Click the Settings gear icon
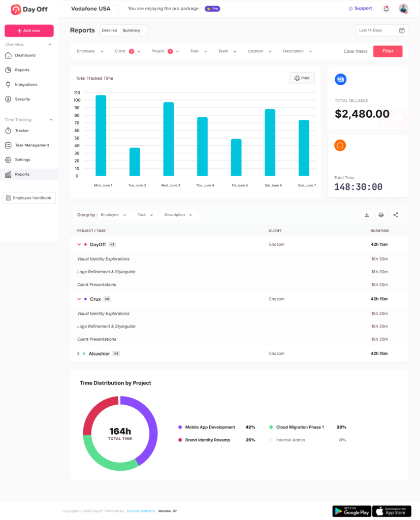420x520 pixels. [8, 160]
